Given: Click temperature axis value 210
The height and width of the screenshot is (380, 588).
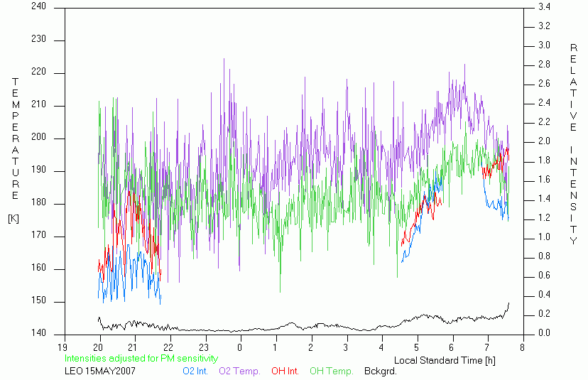Looking at the screenshot, I should point(38,104).
